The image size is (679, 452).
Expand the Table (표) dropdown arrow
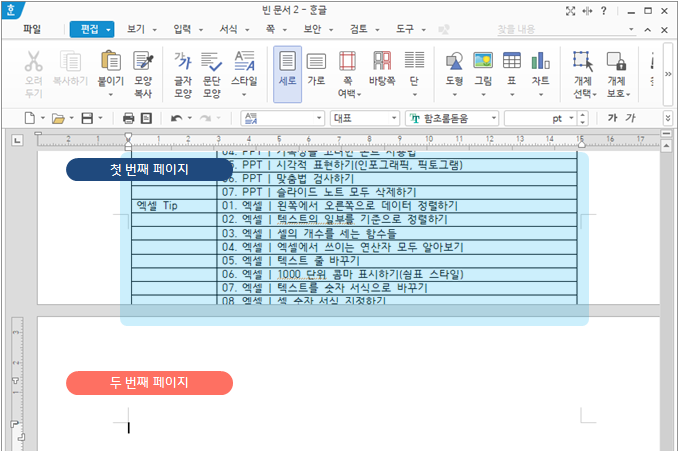point(512,94)
